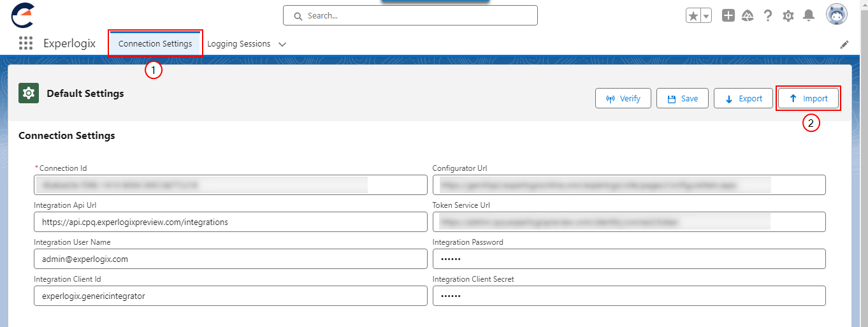Click the Token Service Url field
Screen dimensions: 868x327
coord(629,222)
